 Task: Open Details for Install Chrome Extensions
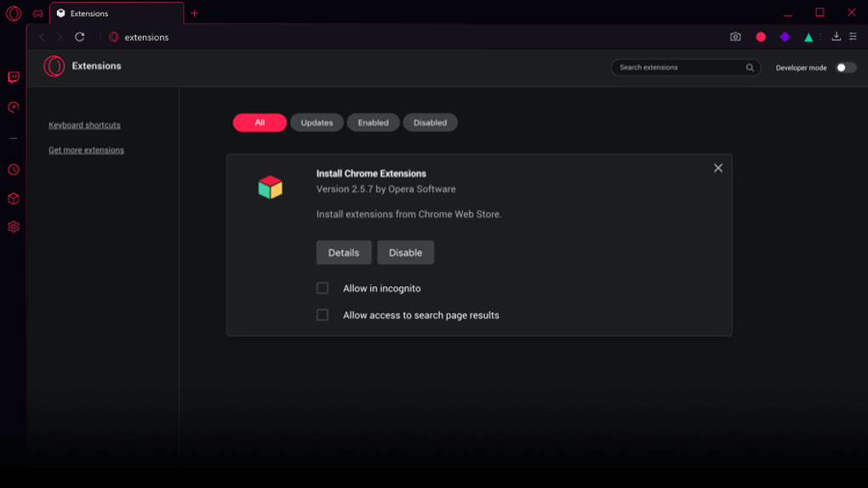[344, 253]
